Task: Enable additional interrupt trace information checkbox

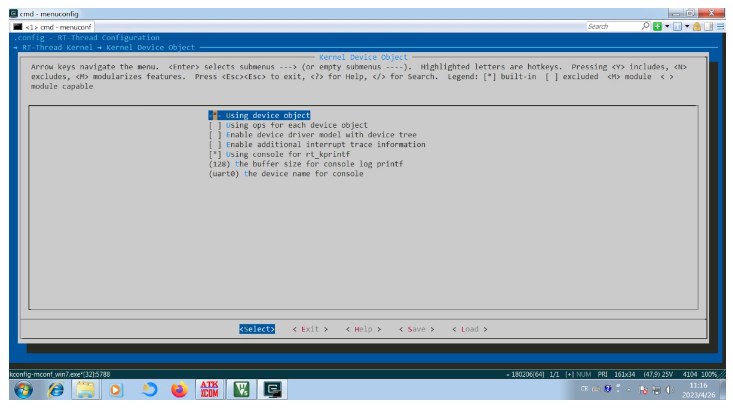Action: click(x=317, y=144)
